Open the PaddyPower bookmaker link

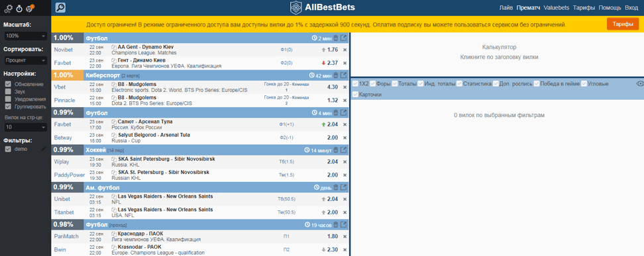pyautogui.click(x=70, y=175)
